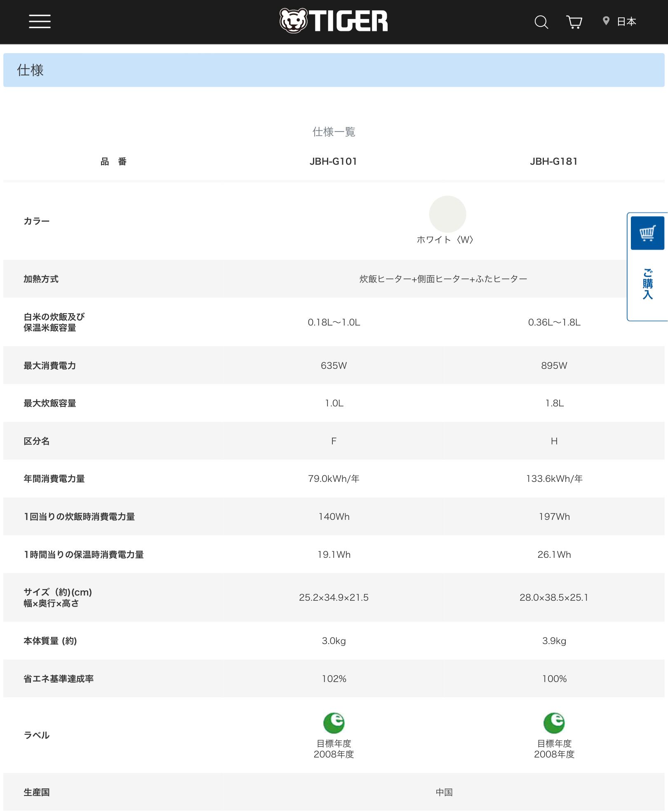Click the 区分名 row label

[37, 441]
